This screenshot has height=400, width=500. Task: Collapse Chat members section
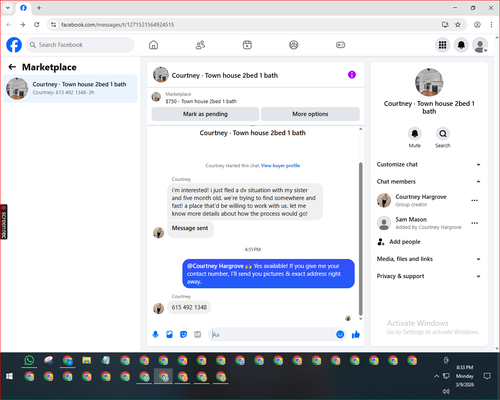point(429,182)
